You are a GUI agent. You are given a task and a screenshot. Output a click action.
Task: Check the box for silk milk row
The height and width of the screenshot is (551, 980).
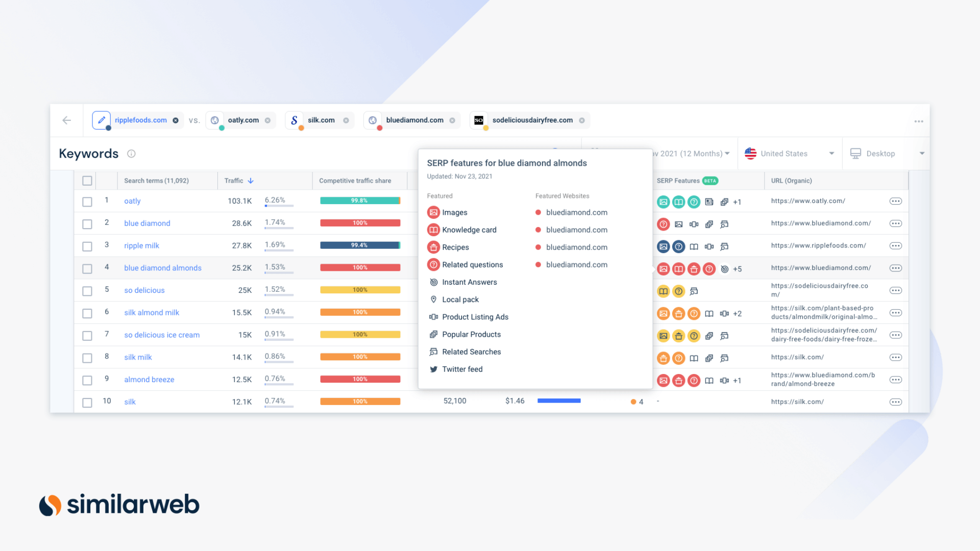coord(87,358)
